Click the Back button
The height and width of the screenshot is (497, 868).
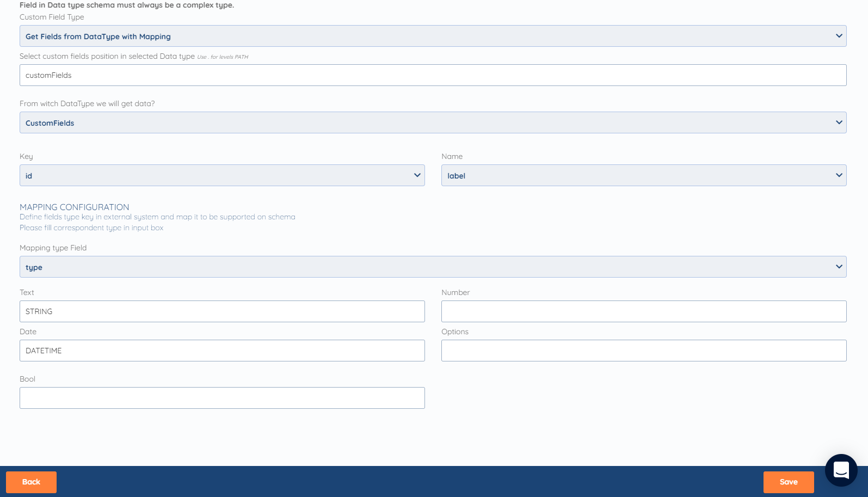pyautogui.click(x=31, y=482)
